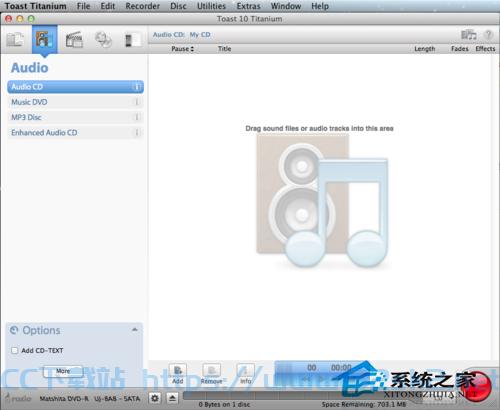Click the Drag sound files hint text
500x410 pixels.
tap(319, 129)
